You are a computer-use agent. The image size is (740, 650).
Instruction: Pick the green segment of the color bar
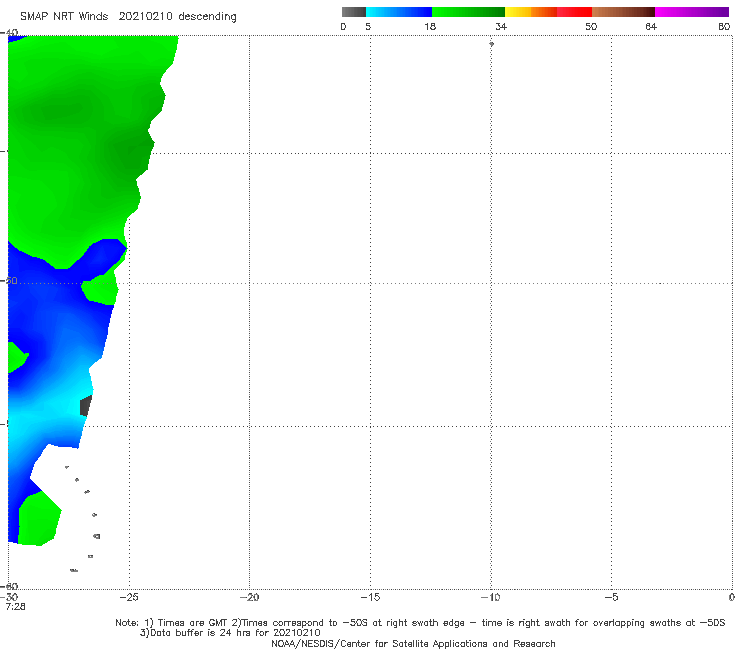tap(468, 12)
